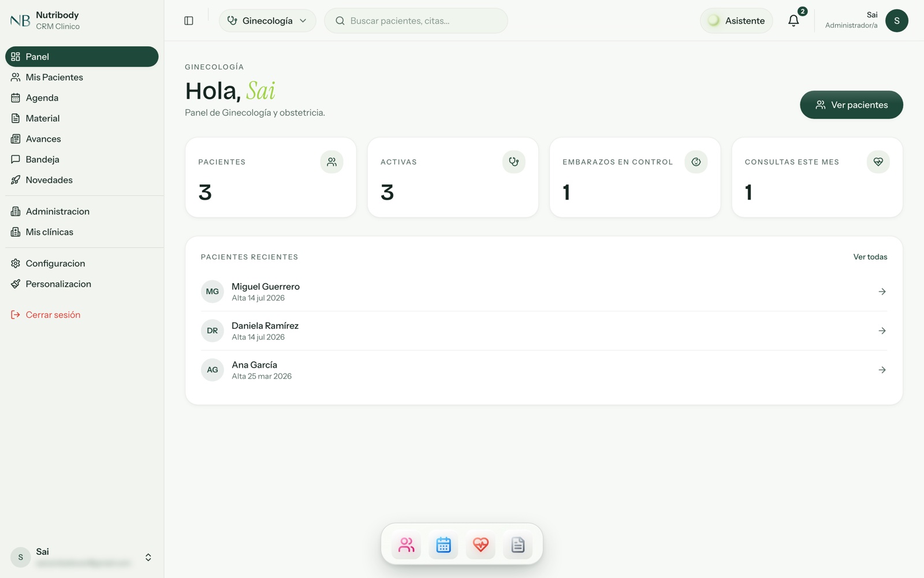Viewport: 924px width, 578px height.
Task: Open Avances in sidebar
Action: 82,139
